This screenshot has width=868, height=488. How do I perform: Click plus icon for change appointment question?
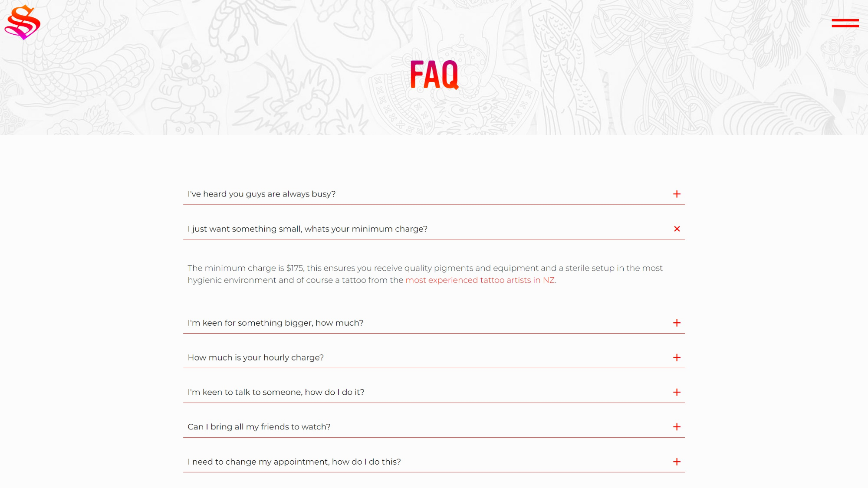677,462
